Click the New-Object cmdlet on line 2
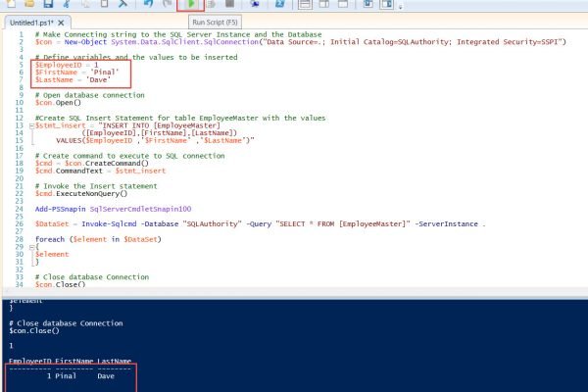Viewport: 588px width, 392px height. 85,42
